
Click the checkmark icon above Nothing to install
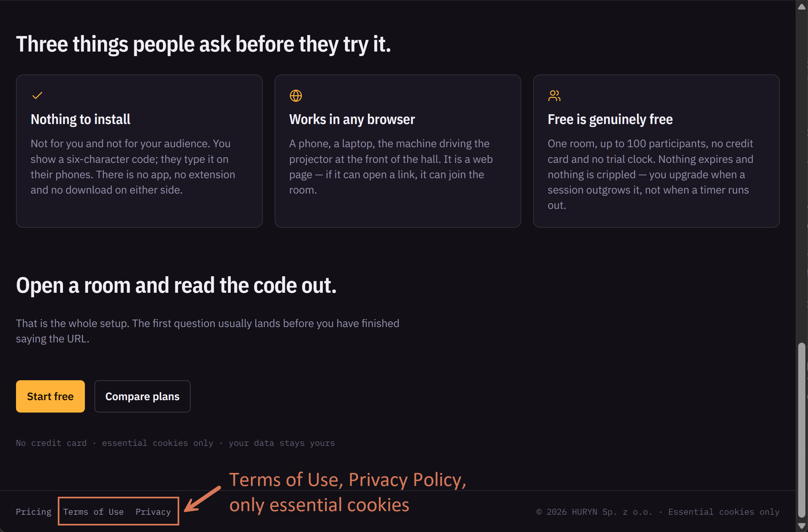click(x=37, y=96)
